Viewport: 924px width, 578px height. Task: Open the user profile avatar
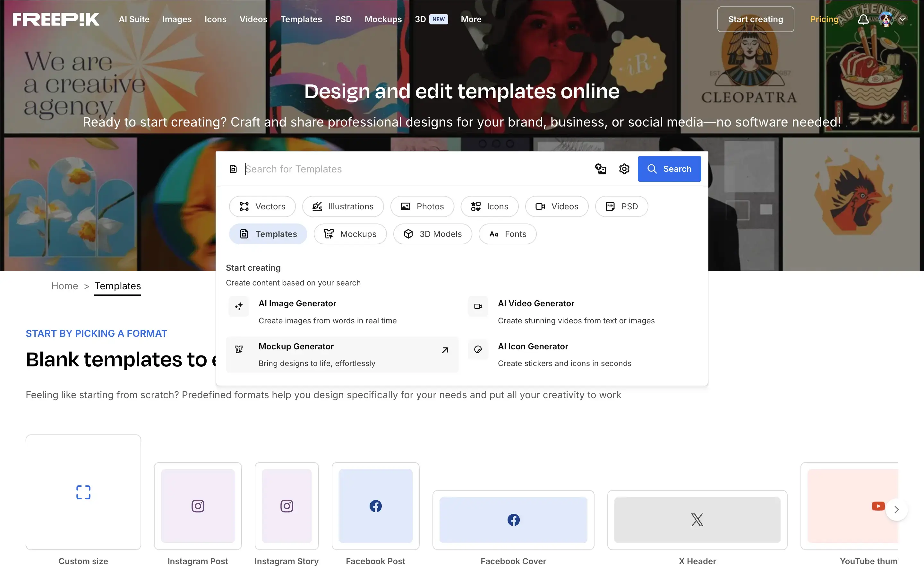886,19
